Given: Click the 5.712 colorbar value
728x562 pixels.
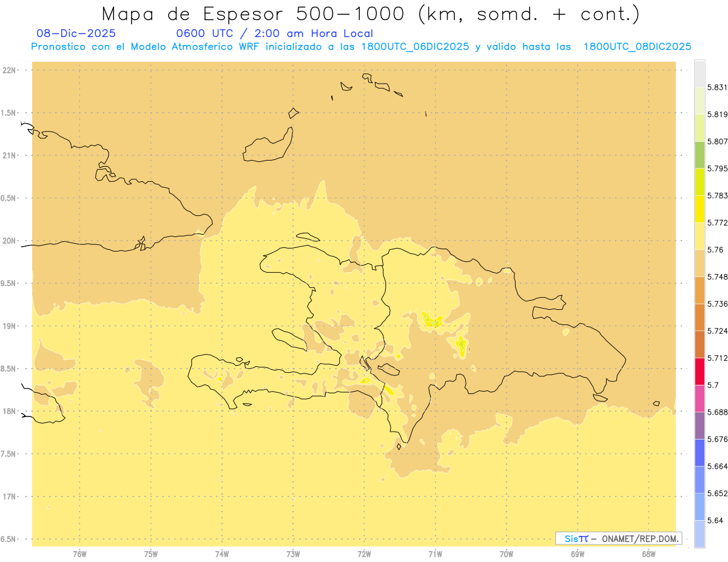Looking at the screenshot, I should pos(718,358).
